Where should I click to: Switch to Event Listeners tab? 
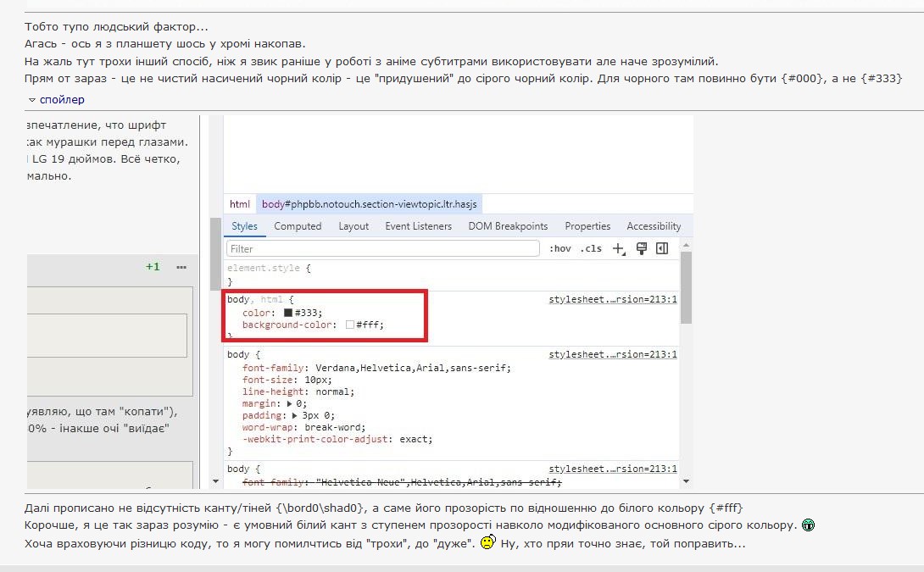(x=419, y=226)
